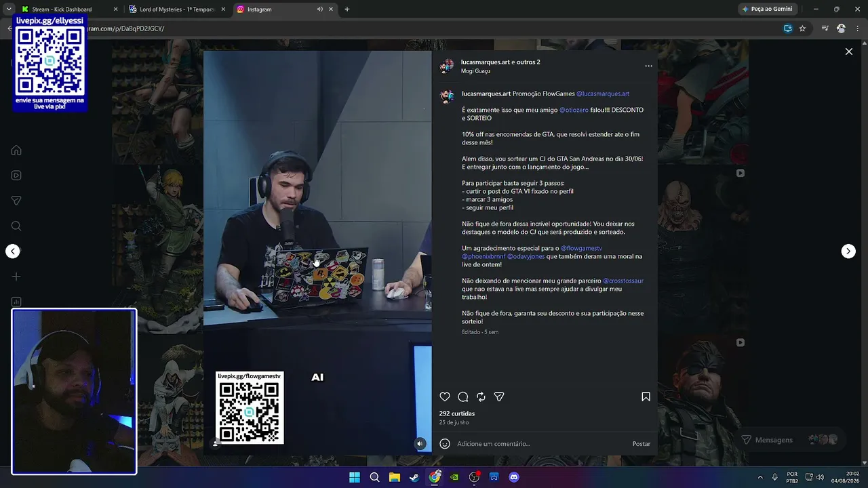Click the Adicione um comentário field
Viewport: 868px width, 488px height.
541,444
